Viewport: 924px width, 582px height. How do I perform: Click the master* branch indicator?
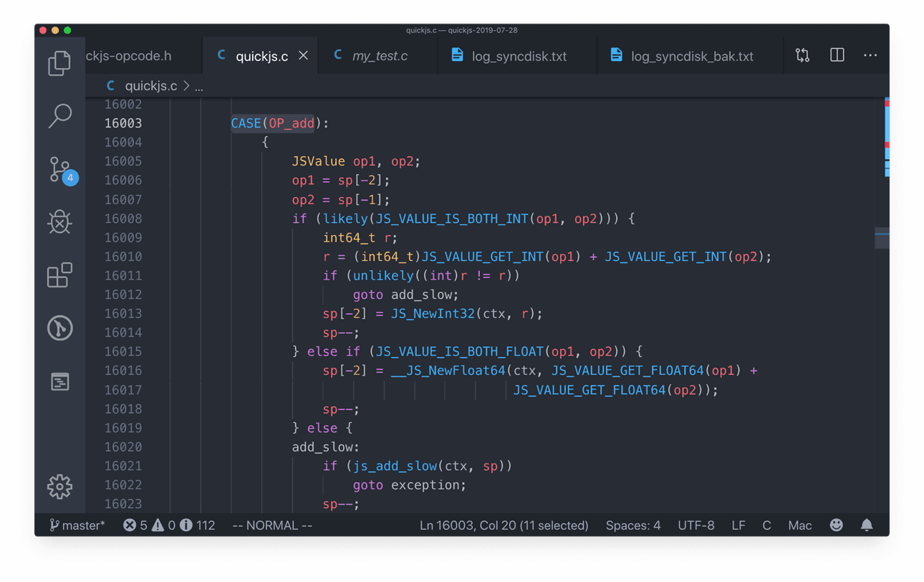coord(77,525)
